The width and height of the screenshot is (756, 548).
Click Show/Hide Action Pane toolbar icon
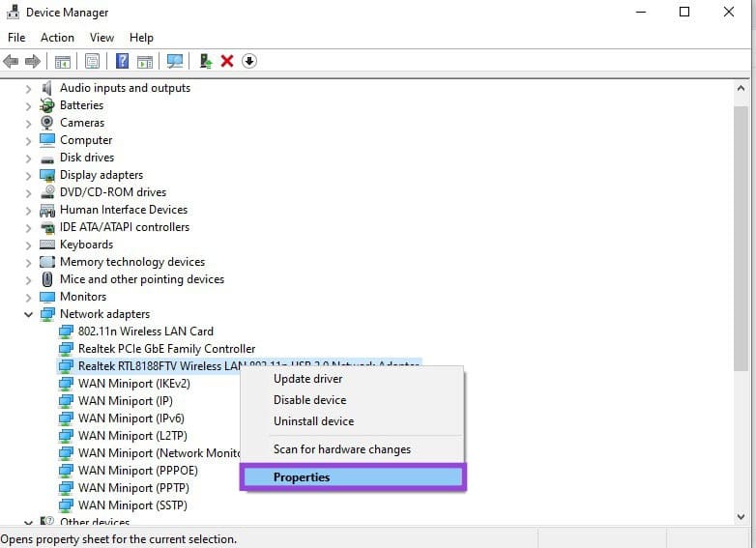pyautogui.click(x=145, y=61)
